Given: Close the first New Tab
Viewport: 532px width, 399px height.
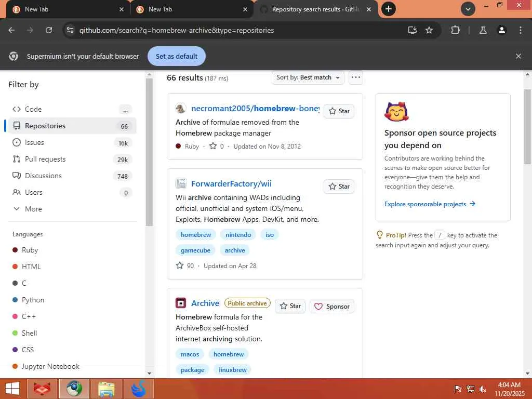Looking at the screenshot, I should click(122, 9).
